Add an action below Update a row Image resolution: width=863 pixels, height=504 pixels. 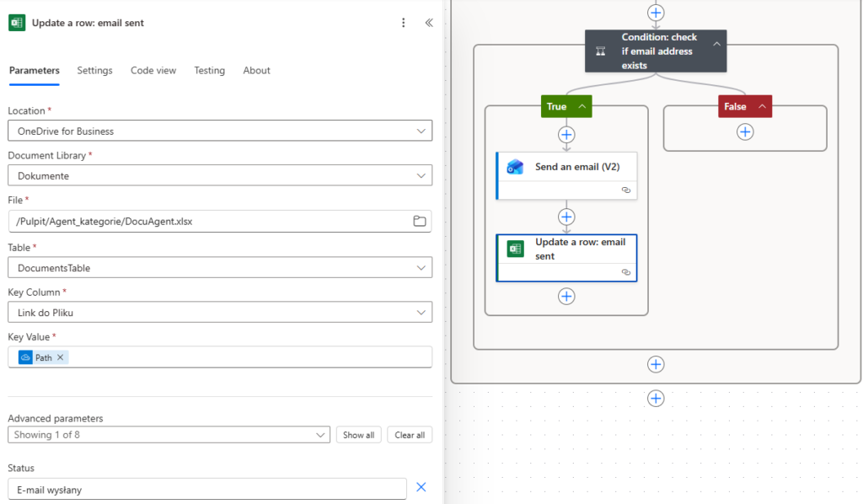pyautogui.click(x=566, y=297)
